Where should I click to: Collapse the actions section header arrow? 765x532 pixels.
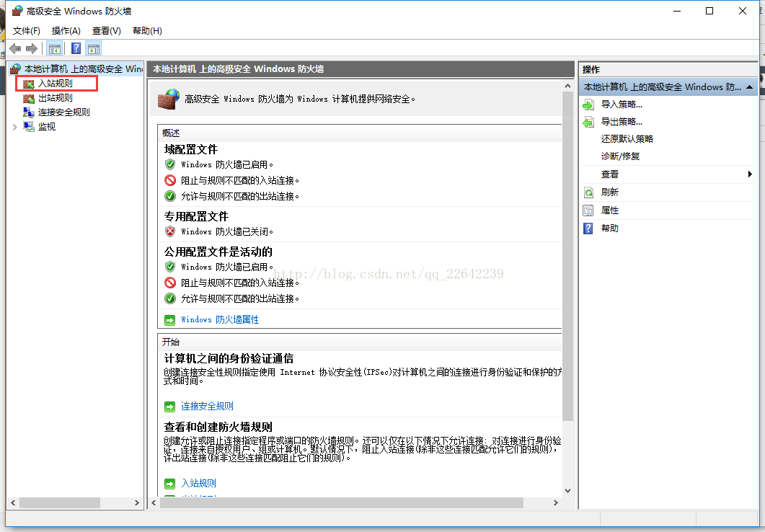pyautogui.click(x=750, y=87)
